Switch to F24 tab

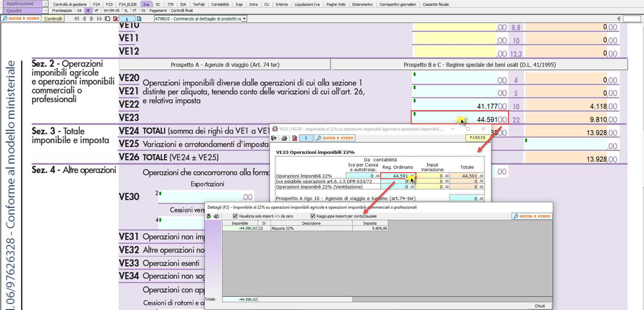tap(97, 4)
